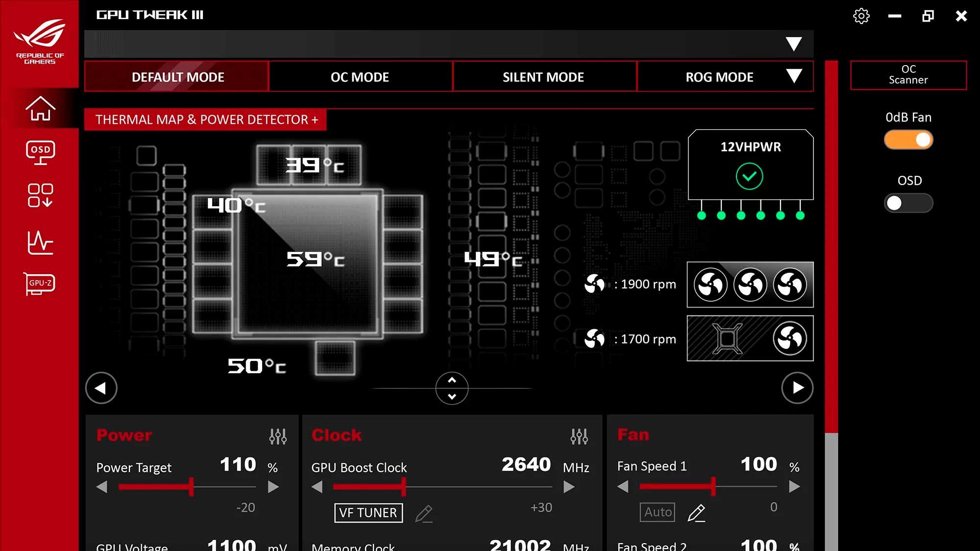
Task: Enable the OSD toggle
Action: click(908, 203)
